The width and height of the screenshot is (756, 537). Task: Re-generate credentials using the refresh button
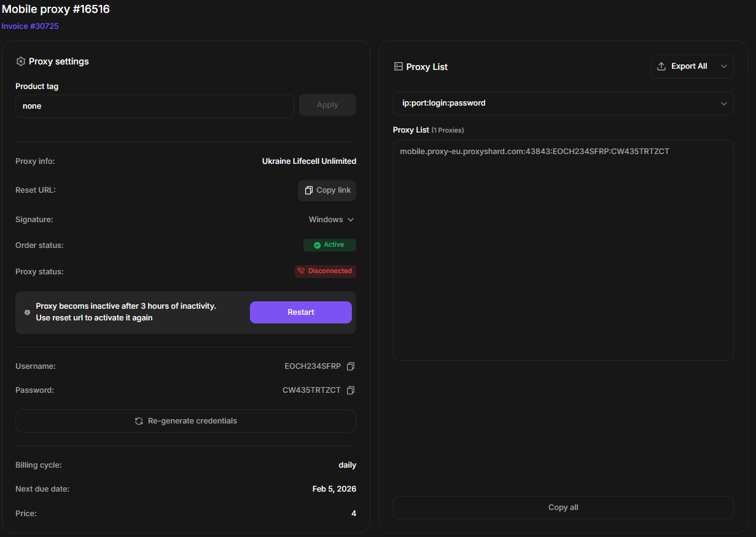(185, 421)
